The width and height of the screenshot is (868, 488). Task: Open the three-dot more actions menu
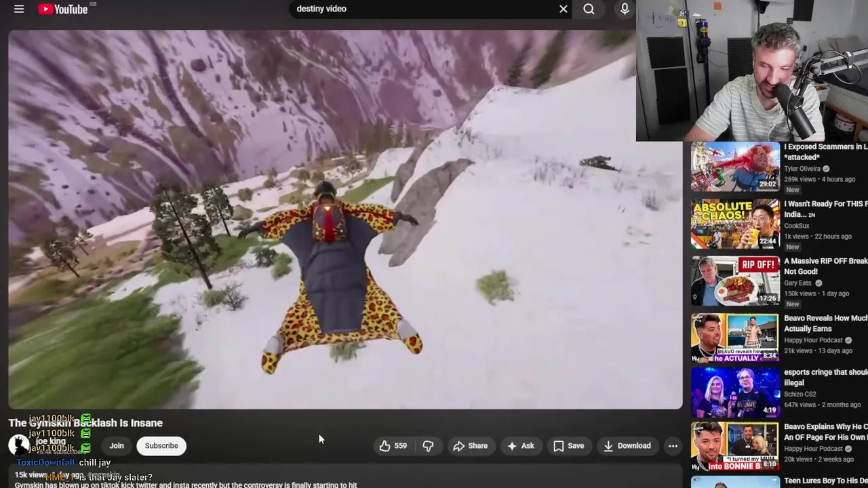point(673,445)
